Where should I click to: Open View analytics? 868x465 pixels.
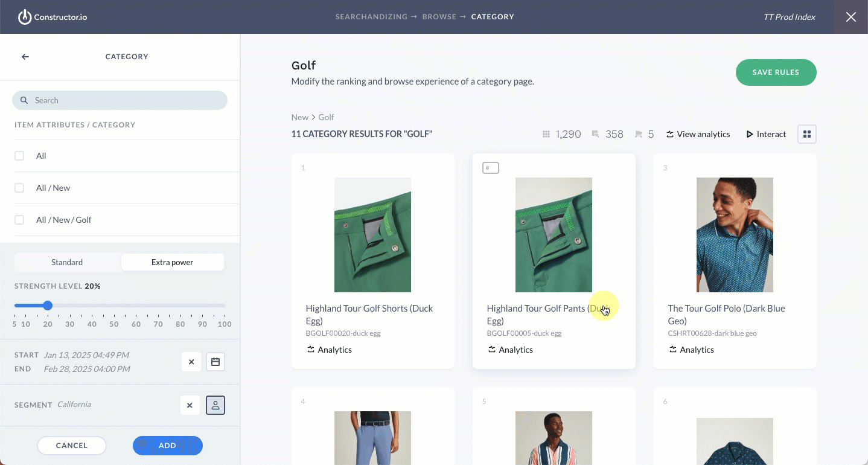click(698, 134)
